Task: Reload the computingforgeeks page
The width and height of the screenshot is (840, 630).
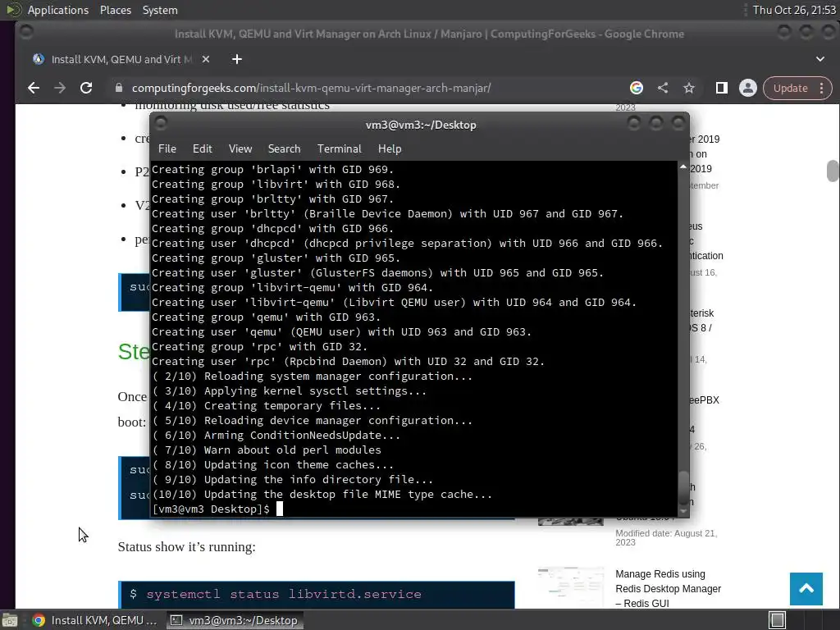Action: coord(85,88)
